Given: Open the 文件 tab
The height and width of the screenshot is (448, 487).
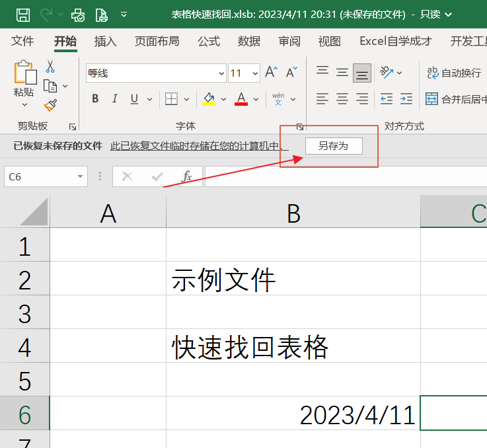Looking at the screenshot, I should click(x=22, y=41).
